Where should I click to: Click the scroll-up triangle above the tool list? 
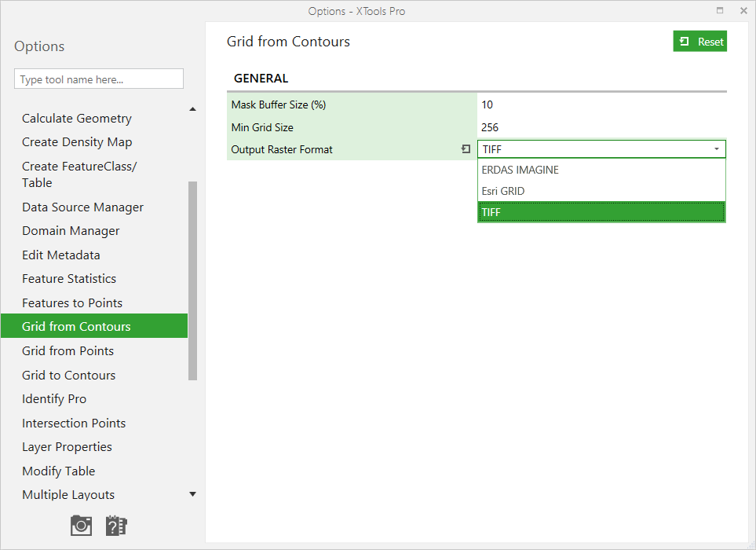(x=192, y=108)
